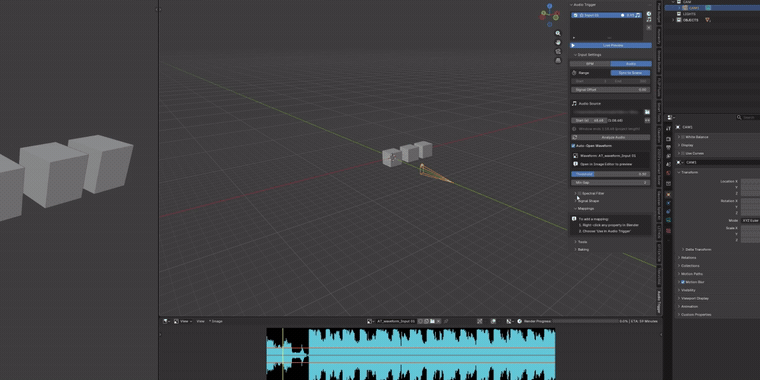Collapse the Transform panel
This screenshot has width=760, height=380.
[688, 173]
